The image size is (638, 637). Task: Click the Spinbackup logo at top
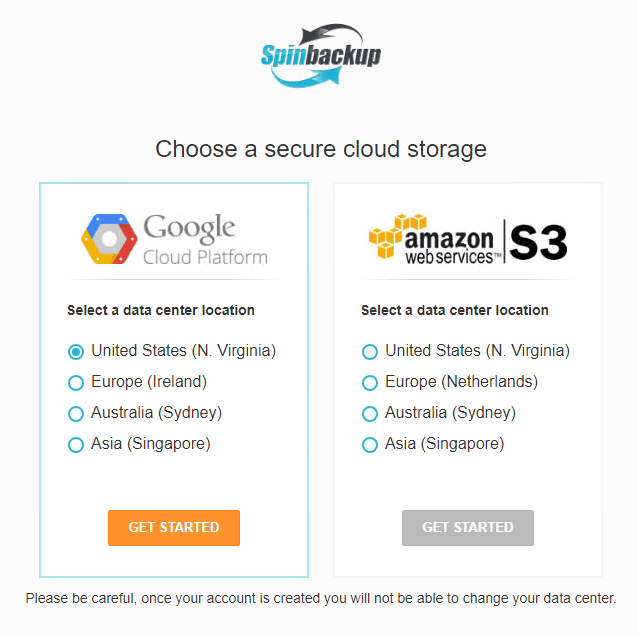tap(320, 57)
